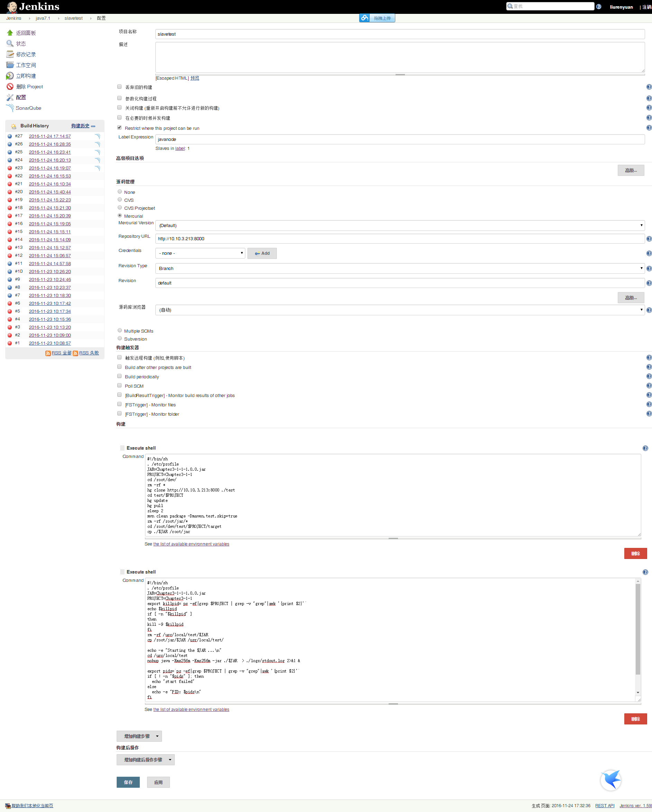Click help icon next to Credentials
652x812 pixels.
pyautogui.click(x=649, y=253)
